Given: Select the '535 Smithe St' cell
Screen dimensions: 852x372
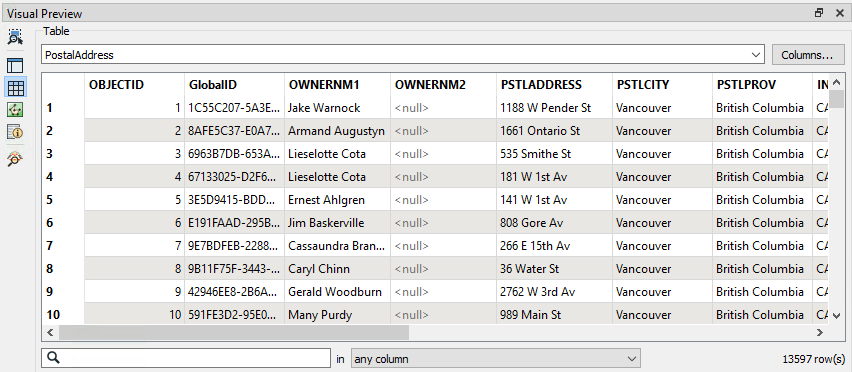Looking at the screenshot, I should 555,154.
